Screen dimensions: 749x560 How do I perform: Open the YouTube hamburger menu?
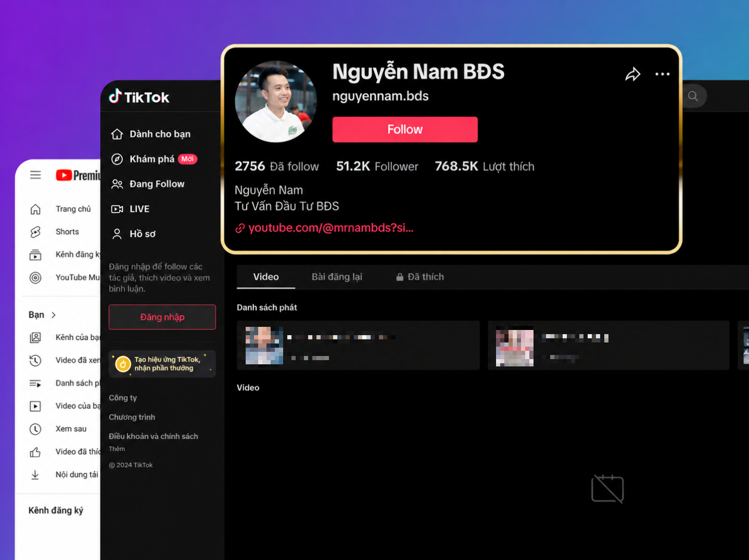35,175
